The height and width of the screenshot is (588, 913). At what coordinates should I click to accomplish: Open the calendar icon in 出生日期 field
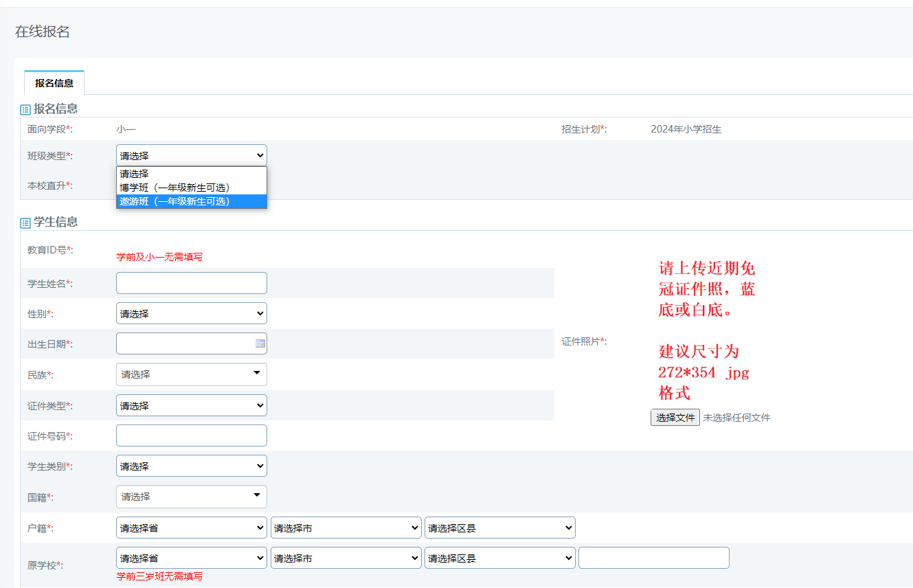tap(260, 343)
